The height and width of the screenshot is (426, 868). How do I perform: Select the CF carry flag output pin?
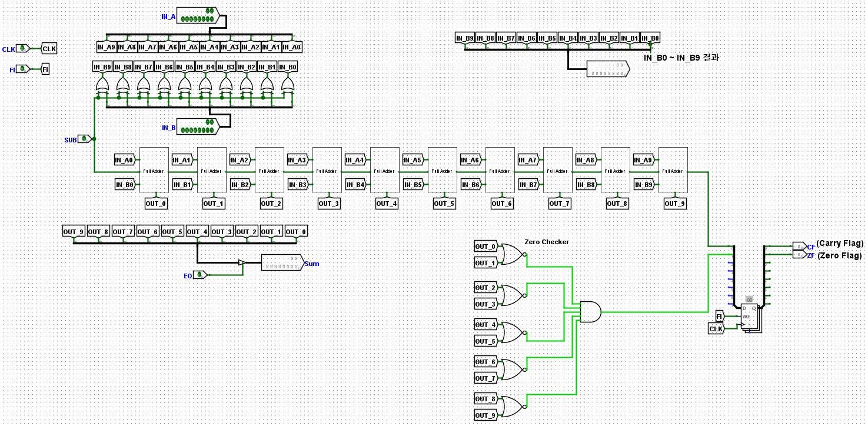pyautogui.click(x=800, y=246)
